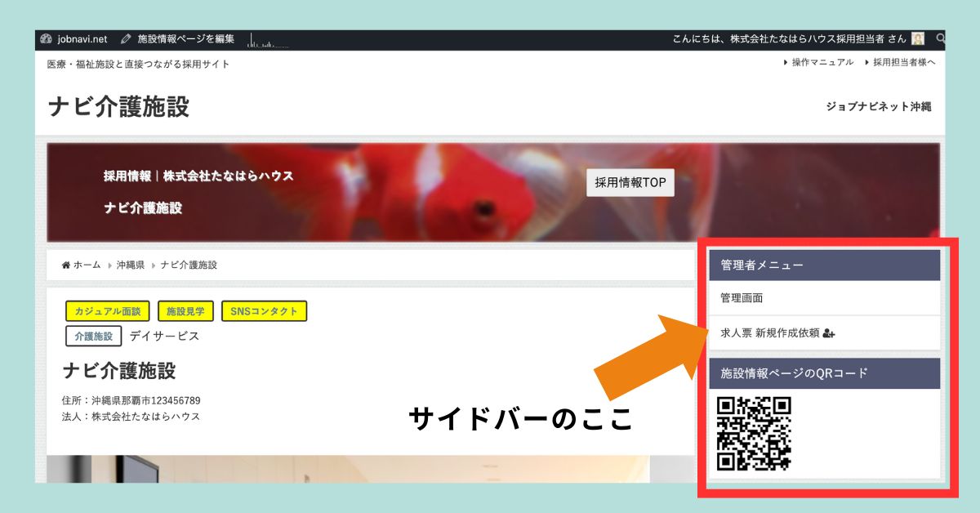The width and height of the screenshot is (980, 513).
Task: Click the pencil edit icon in admin bar
Action: click(x=126, y=38)
